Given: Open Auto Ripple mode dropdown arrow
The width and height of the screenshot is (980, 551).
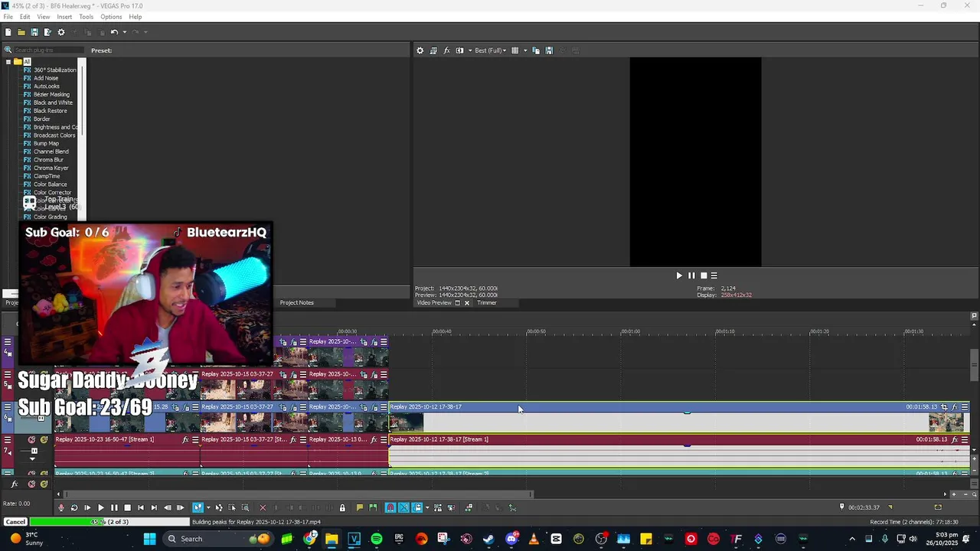Looking at the screenshot, I should [x=427, y=507].
